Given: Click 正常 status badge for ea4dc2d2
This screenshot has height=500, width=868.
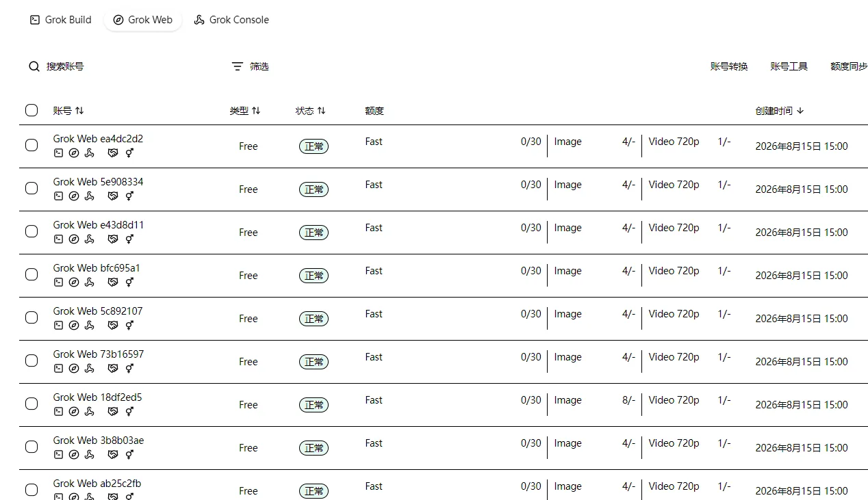Looking at the screenshot, I should [314, 146].
